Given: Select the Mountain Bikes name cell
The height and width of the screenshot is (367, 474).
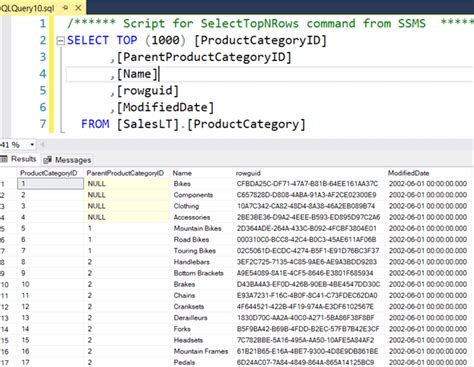Looking at the screenshot, I should point(197,228).
